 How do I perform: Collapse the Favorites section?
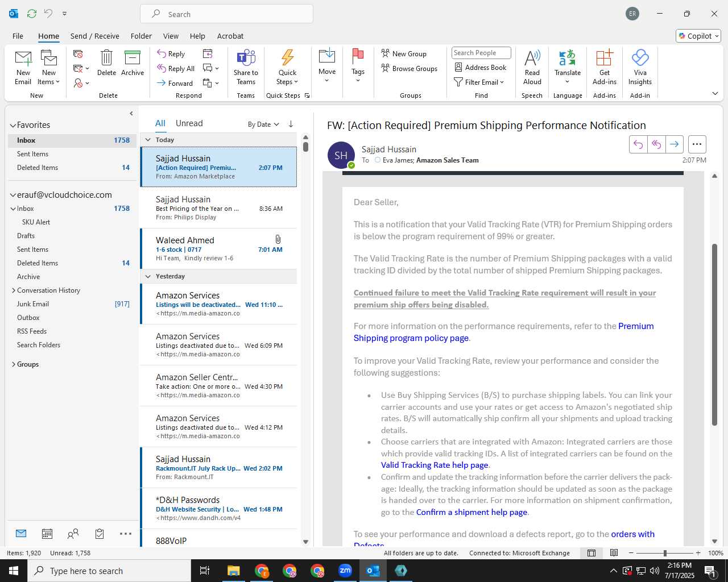[13, 125]
